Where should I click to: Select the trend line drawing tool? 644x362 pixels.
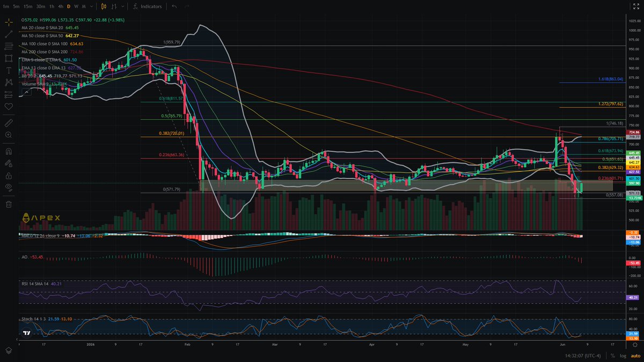tap(8, 34)
